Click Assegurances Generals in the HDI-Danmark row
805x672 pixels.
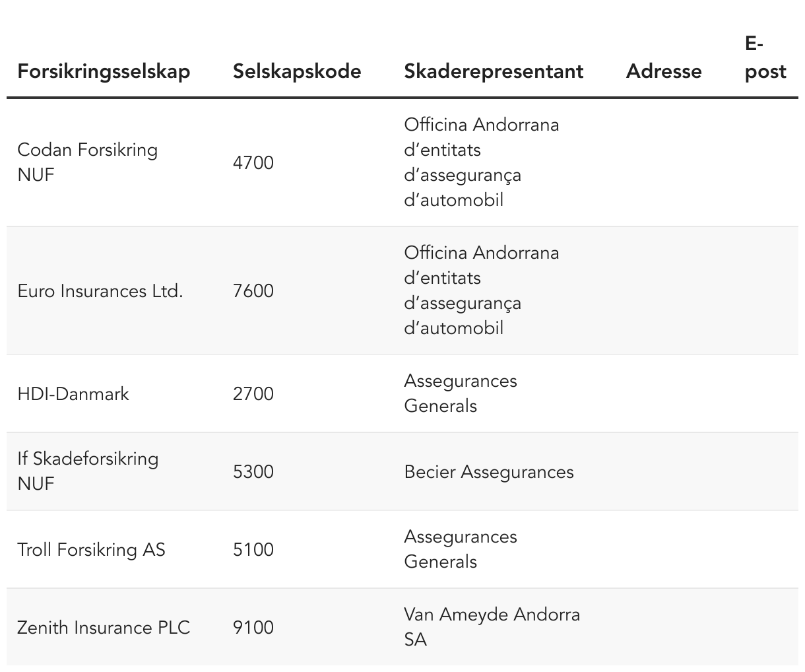[x=460, y=393]
